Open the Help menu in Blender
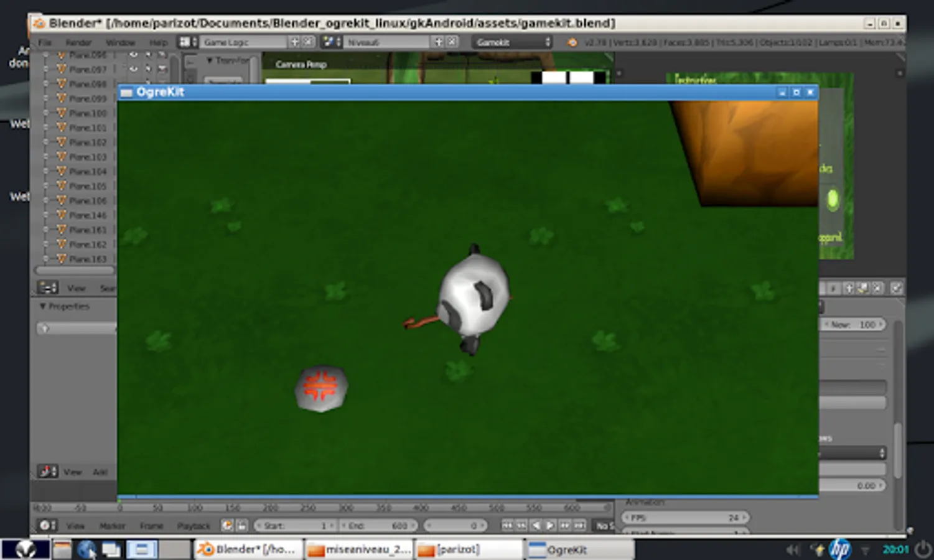Image resolution: width=934 pixels, height=560 pixels. coord(158,42)
